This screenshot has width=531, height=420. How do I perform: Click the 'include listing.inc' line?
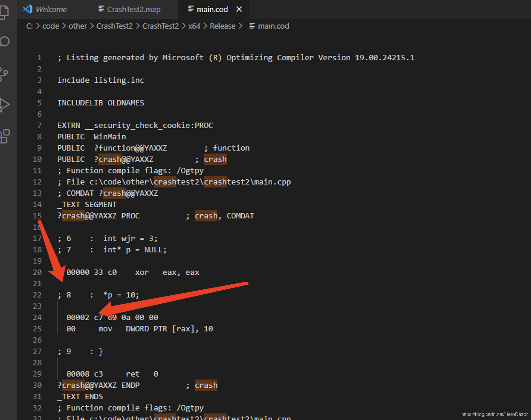101,80
